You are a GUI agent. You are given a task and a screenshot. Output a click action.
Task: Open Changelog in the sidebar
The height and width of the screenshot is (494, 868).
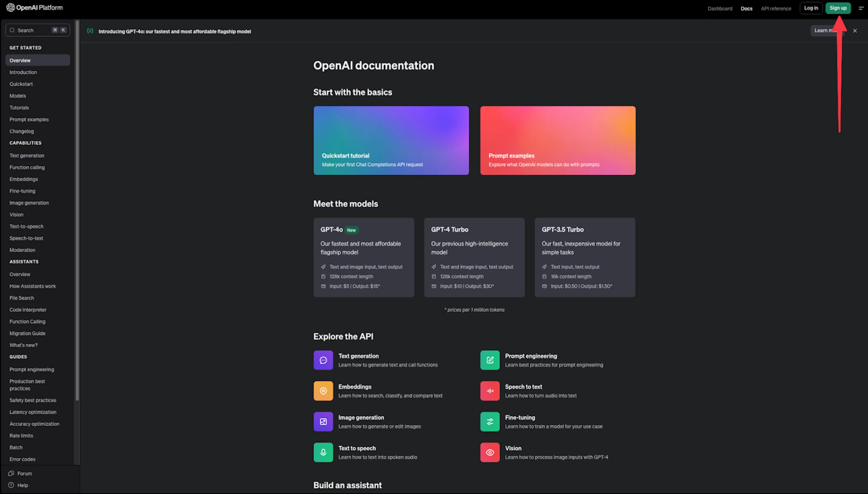pos(21,131)
